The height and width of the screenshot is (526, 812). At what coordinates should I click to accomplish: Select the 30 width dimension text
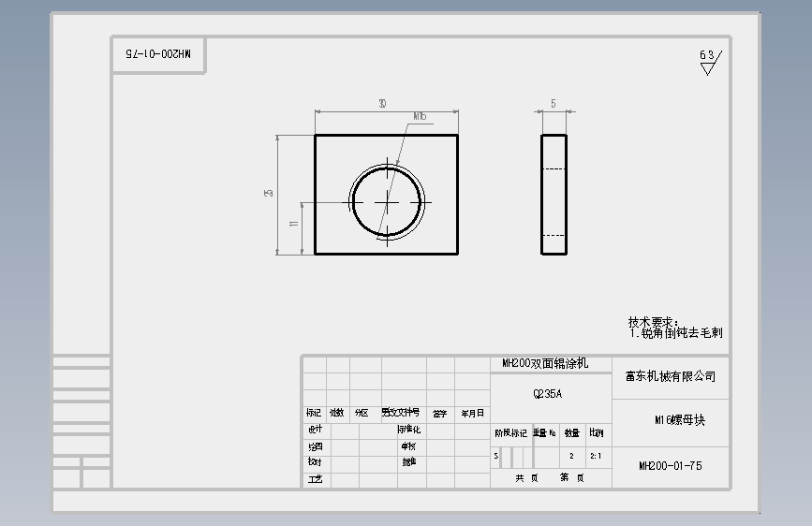point(382,104)
